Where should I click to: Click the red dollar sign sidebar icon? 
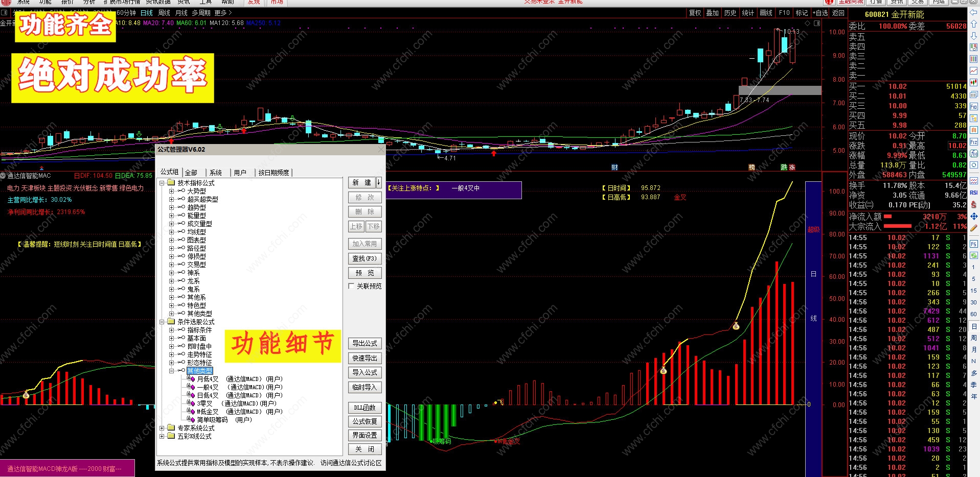tap(974, 204)
